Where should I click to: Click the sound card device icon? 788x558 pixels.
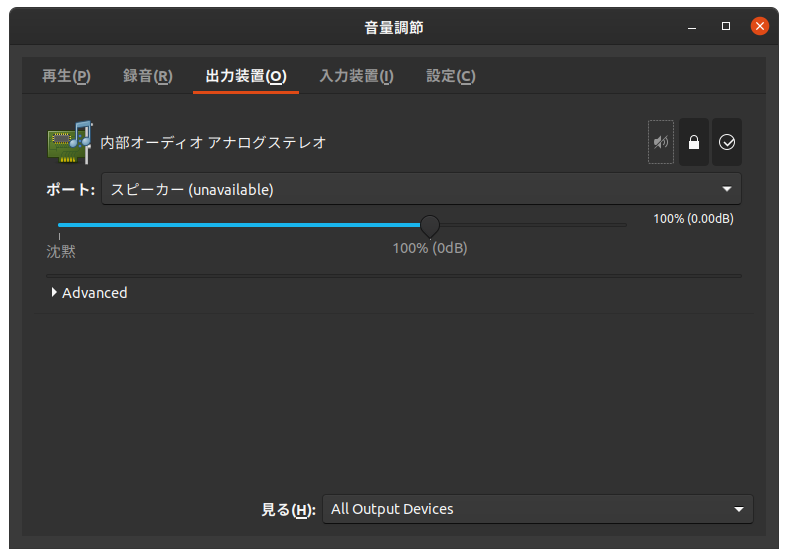pyautogui.click(x=70, y=142)
